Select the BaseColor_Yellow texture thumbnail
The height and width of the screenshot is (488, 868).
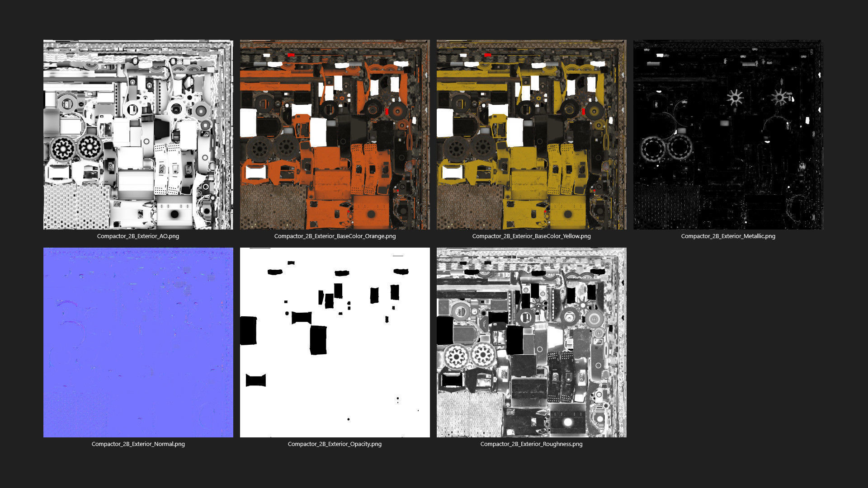(x=531, y=134)
